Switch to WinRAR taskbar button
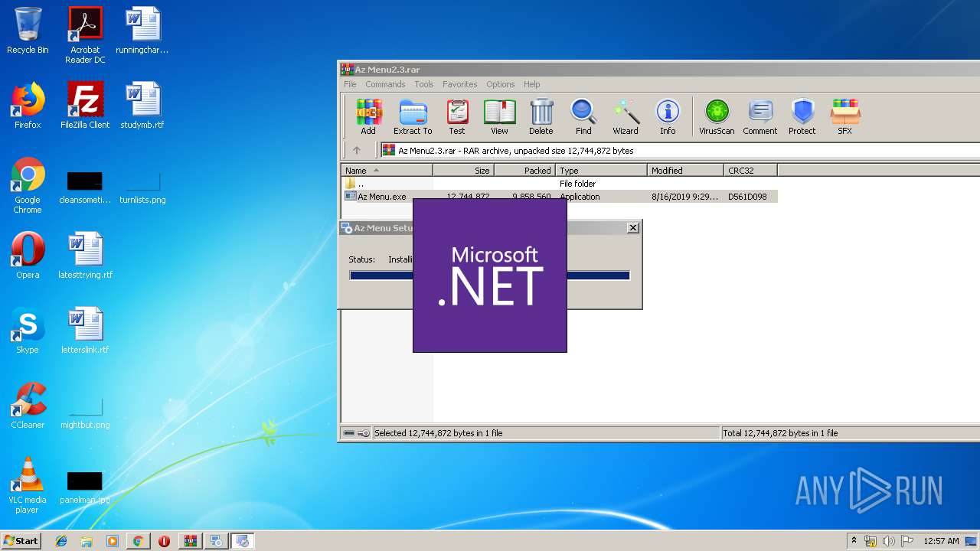 (x=190, y=541)
